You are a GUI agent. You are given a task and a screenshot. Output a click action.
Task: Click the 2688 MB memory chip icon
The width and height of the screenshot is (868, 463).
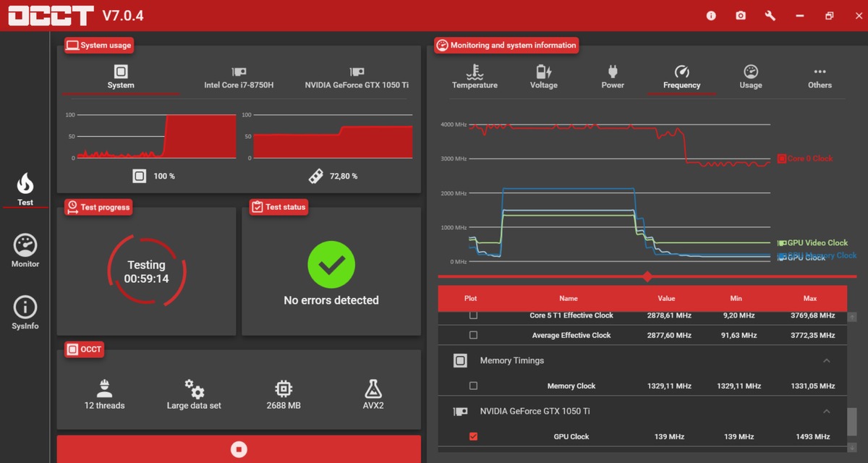coord(284,388)
